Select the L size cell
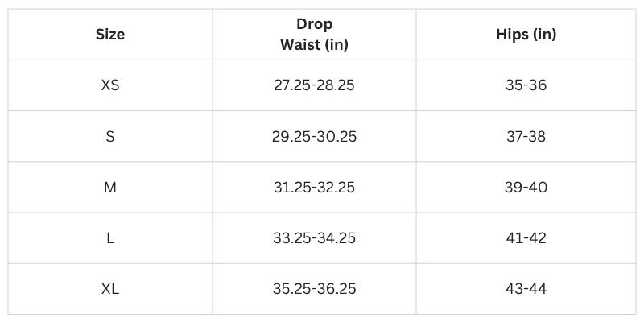 pyautogui.click(x=110, y=238)
